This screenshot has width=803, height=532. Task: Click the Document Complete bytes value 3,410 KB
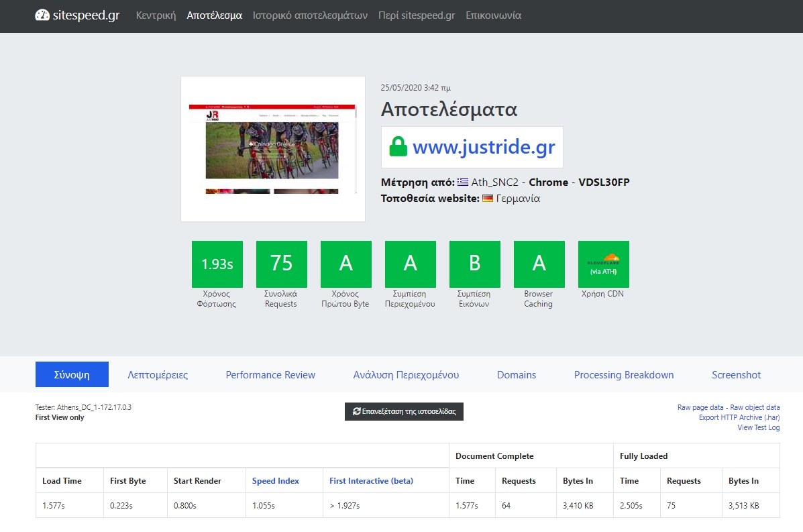(578, 505)
